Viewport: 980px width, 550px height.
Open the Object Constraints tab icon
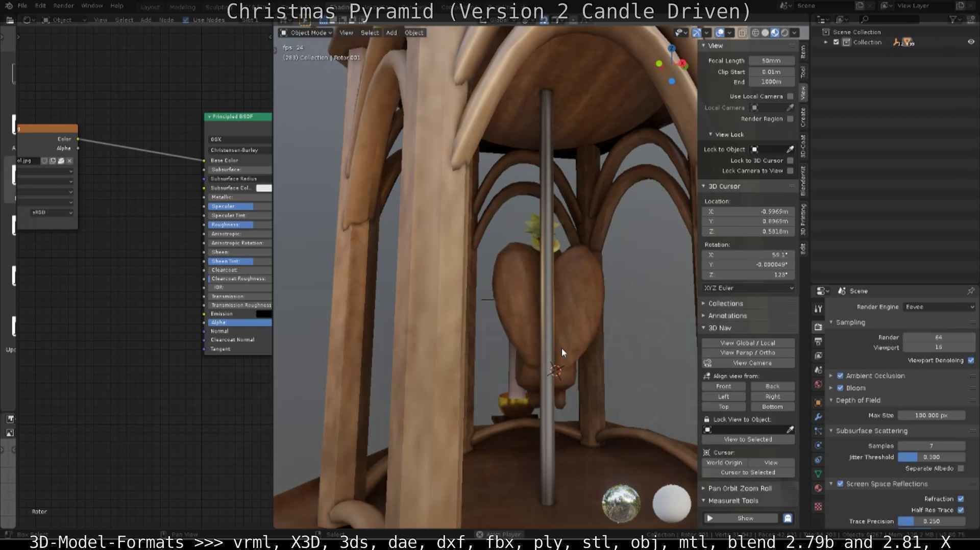click(818, 460)
